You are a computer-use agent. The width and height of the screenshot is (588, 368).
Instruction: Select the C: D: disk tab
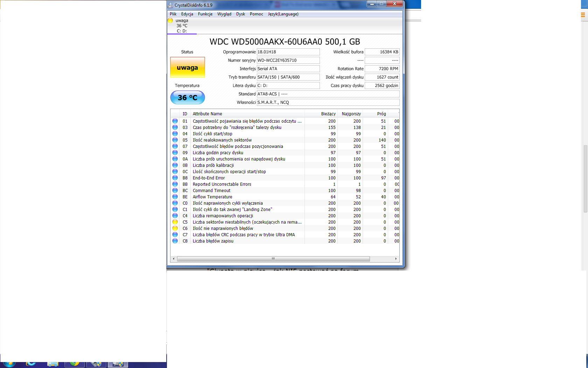click(x=182, y=26)
